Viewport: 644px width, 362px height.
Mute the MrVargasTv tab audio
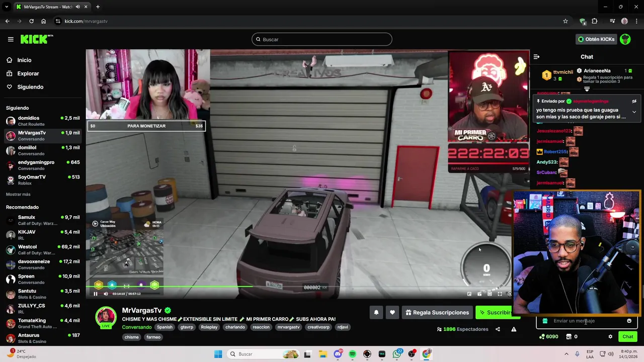(78, 7)
